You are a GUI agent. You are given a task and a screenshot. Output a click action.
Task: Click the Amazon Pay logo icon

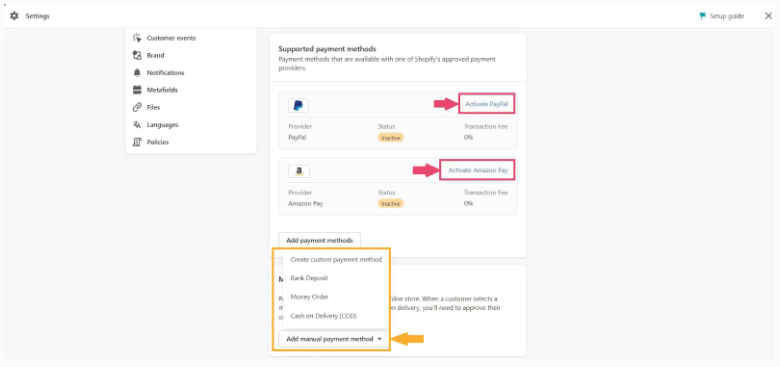pyautogui.click(x=299, y=172)
